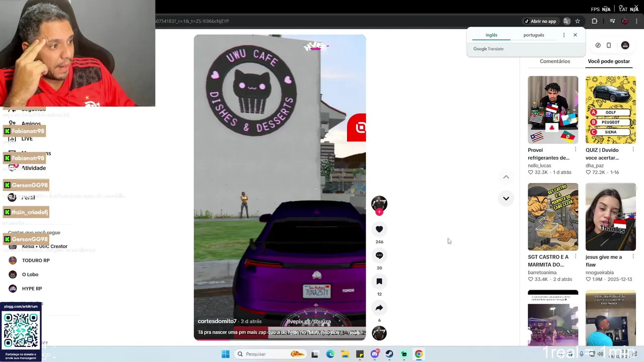Open Discord from the taskbar
This screenshot has width=644, height=362.
(x=374, y=354)
